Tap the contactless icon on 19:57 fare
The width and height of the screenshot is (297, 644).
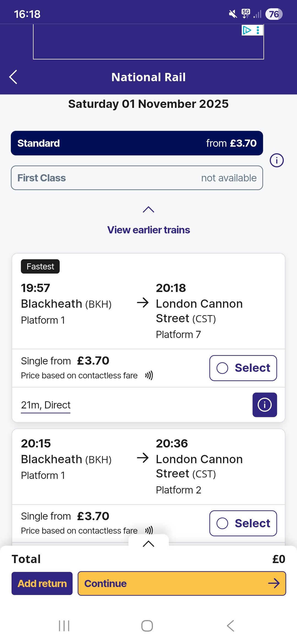point(149,375)
